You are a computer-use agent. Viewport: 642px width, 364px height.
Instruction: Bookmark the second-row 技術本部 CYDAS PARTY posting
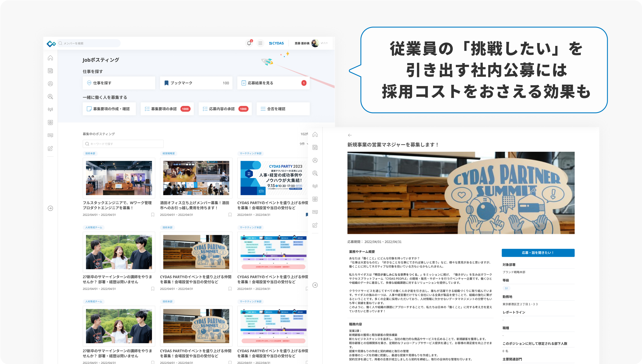tap(230, 289)
